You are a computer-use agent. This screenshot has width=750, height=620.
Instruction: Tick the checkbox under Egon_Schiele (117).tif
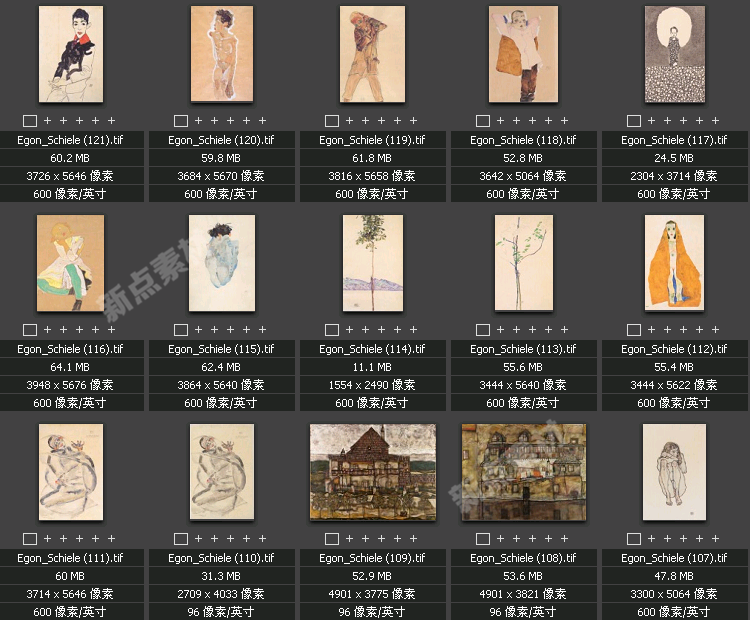click(x=634, y=121)
